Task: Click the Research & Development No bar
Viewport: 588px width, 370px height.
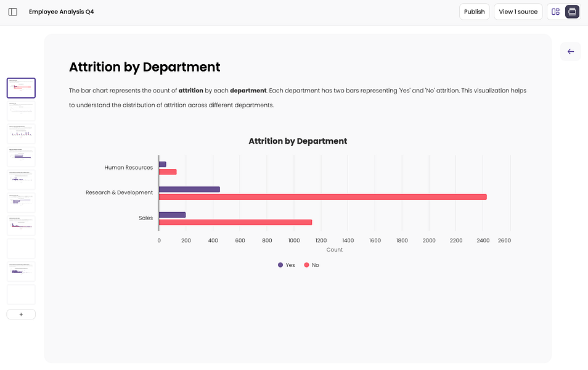Action: [321, 197]
